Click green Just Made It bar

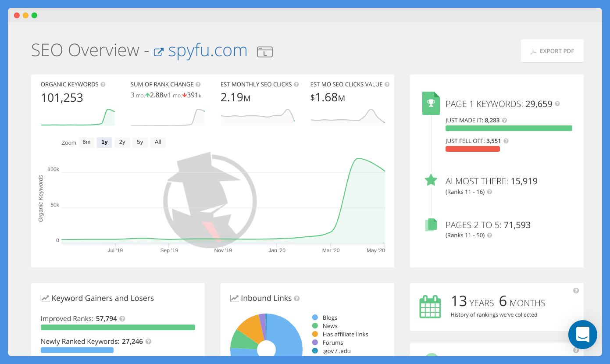point(509,128)
